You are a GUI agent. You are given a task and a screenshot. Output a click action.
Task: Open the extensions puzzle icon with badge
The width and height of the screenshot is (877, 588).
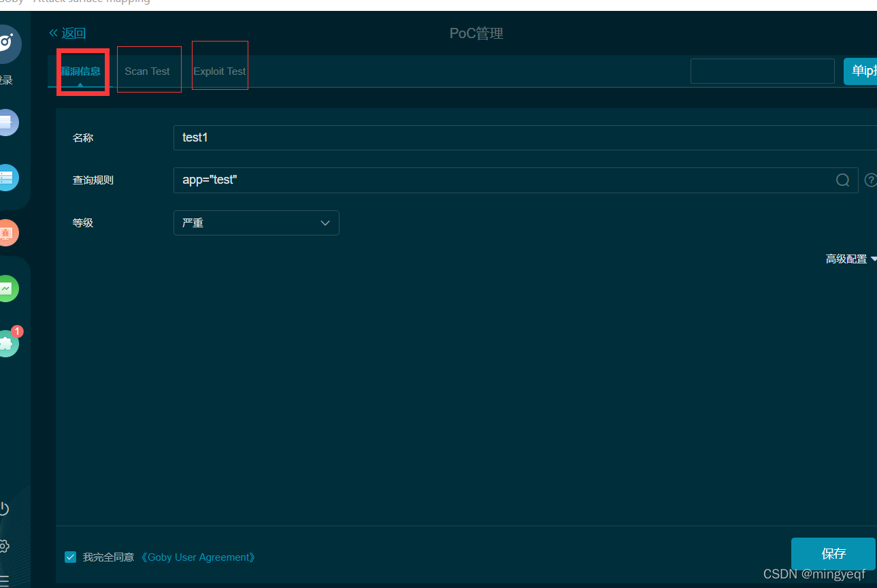(8, 342)
